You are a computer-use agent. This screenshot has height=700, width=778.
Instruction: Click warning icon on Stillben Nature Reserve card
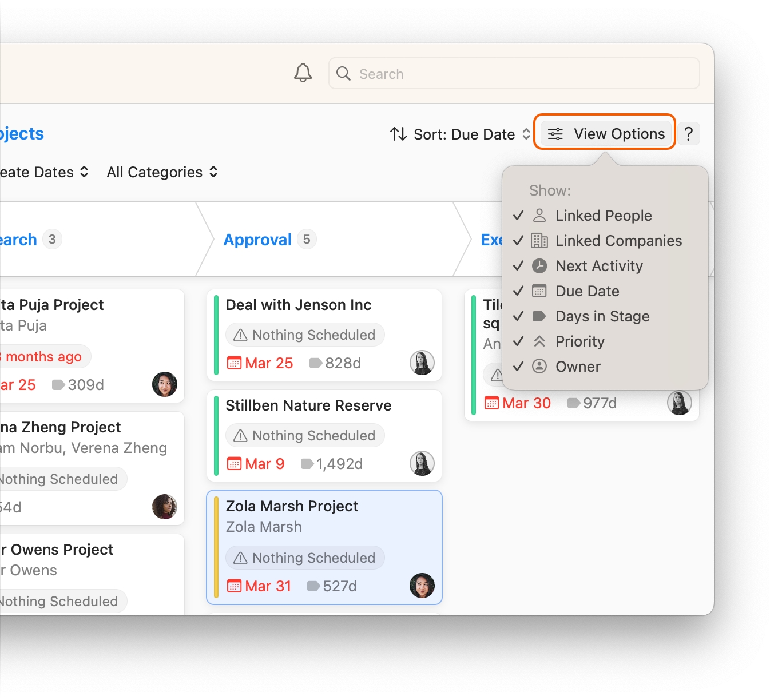pyautogui.click(x=241, y=436)
